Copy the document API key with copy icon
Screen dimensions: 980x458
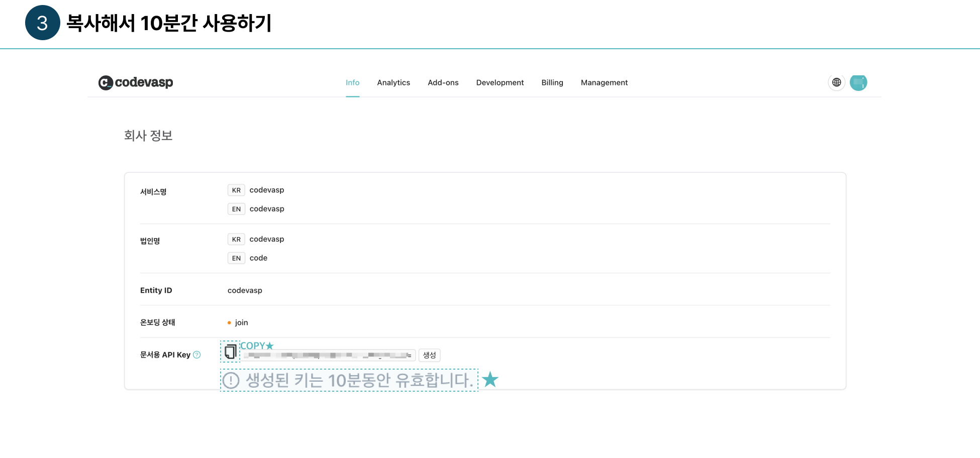(230, 352)
